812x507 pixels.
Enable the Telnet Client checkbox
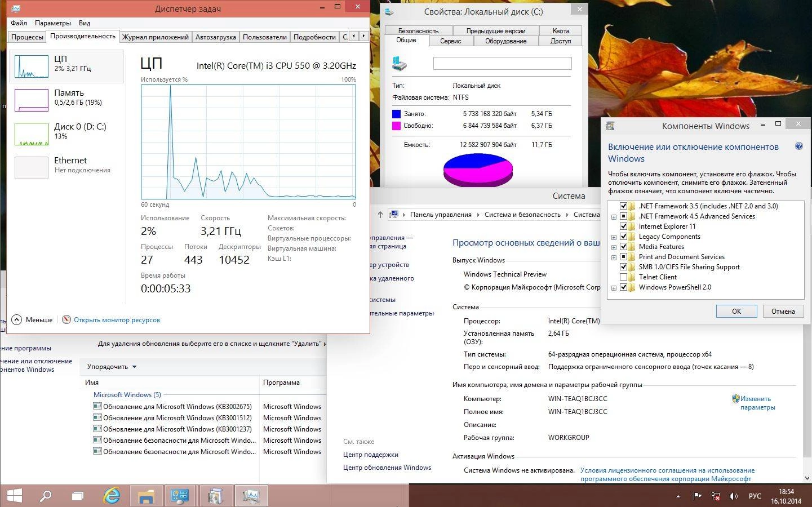pyautogui.click(x=623, y=277)
